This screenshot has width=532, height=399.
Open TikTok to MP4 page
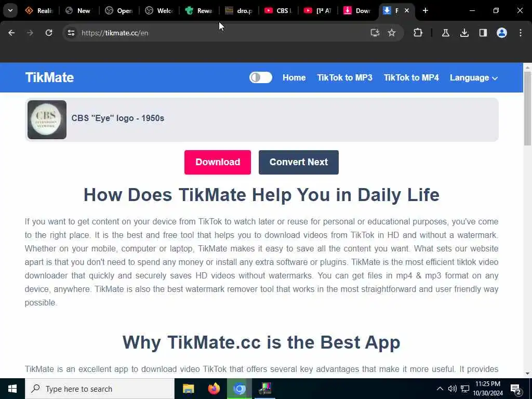point(411,78)
